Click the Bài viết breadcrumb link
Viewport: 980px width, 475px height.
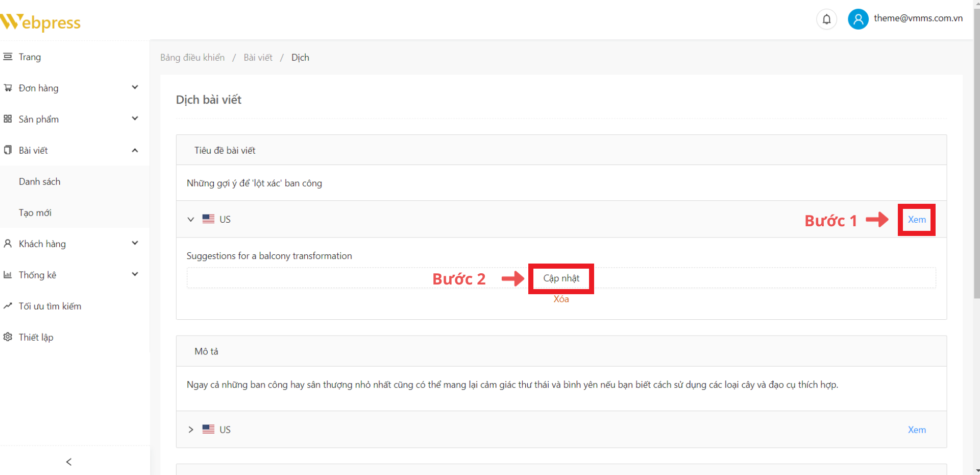(258, 58)
